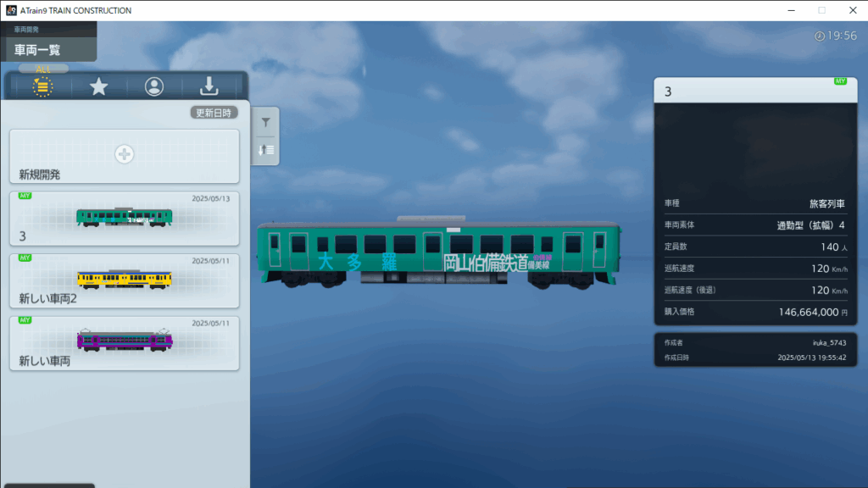The image size is (868, 488).
Task: Select the green train thumbnail named 3
Action: (124, 217)
